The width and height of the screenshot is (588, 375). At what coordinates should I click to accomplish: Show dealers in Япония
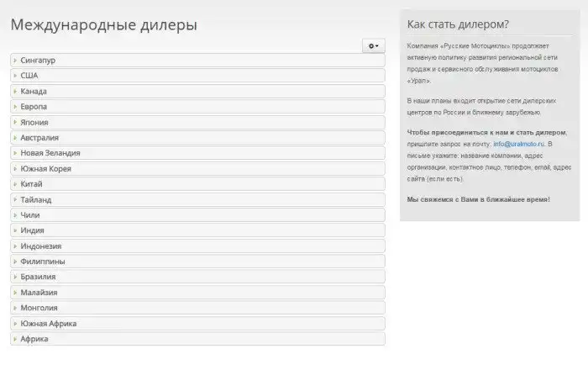point(34,122)
